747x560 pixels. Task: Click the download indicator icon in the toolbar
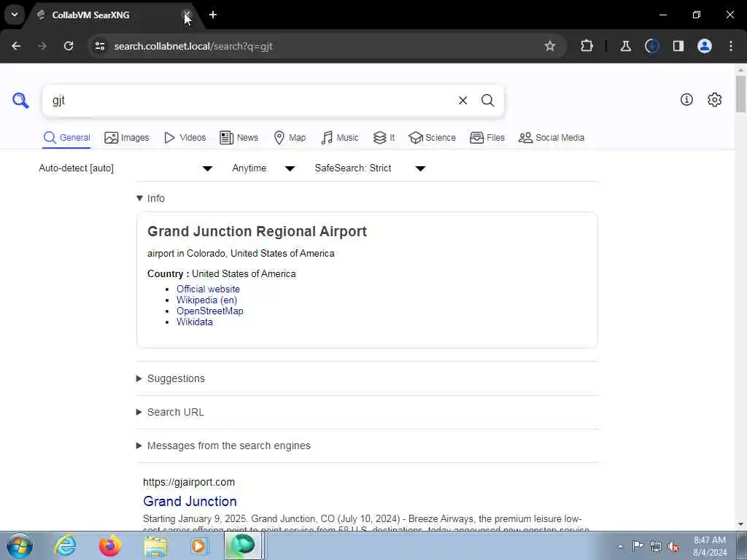pos(651,46)
